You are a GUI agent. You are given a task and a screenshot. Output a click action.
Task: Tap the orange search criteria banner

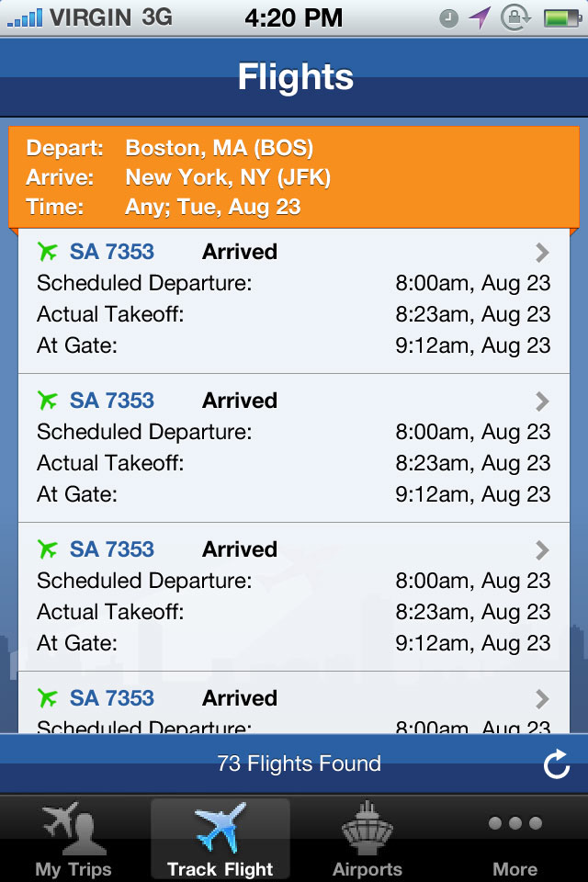pos(294,177)
